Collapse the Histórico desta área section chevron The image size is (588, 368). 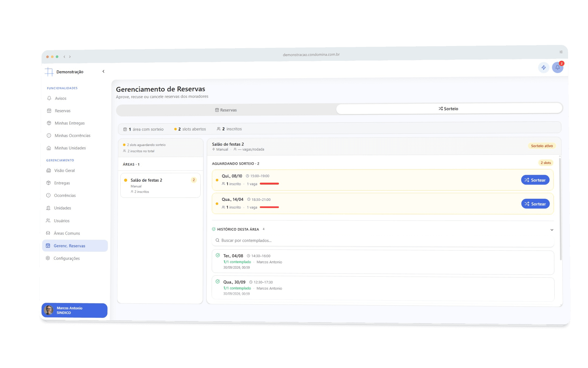click(552, 230)
